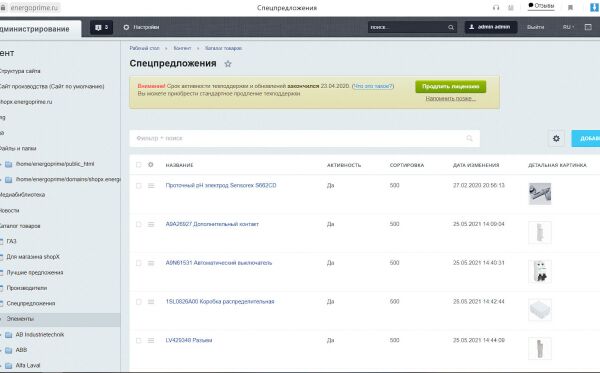This screenshot has height=373, width=600.
Task: Select checkbox for LV429348 Разъем row
Action: pos(139,340)
